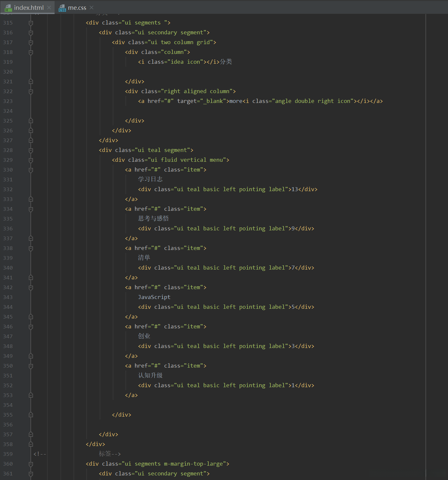Click the word more in the anchor tag

236,101
